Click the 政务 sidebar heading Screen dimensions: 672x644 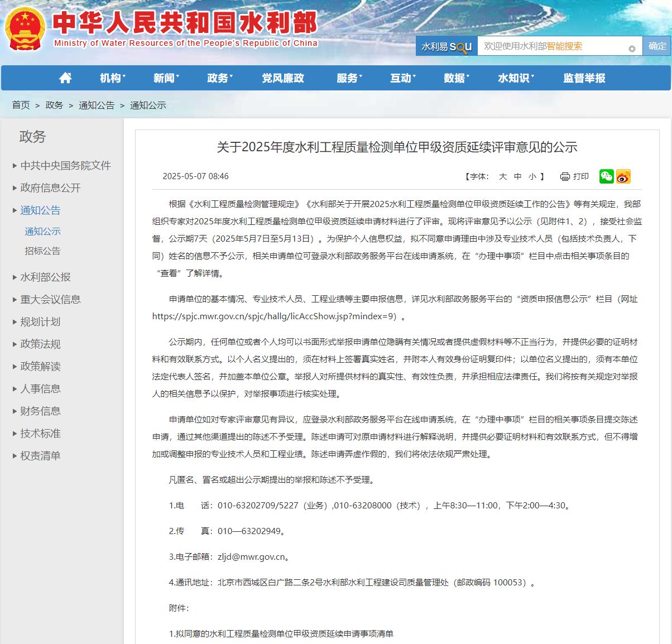point(32,137)
